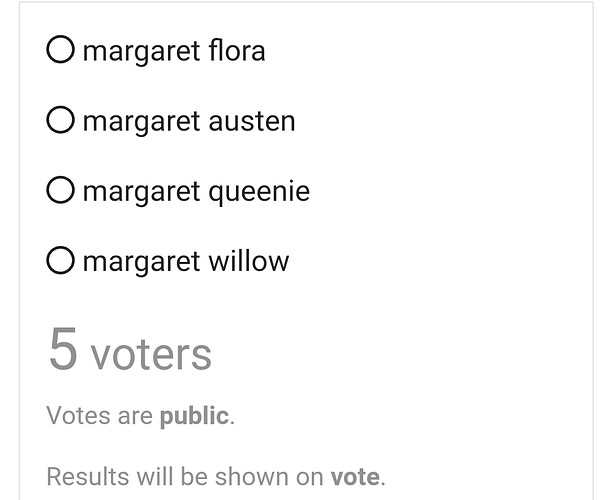Click the bold word 'public'
The image size is (610, 500).
(194, 416)
